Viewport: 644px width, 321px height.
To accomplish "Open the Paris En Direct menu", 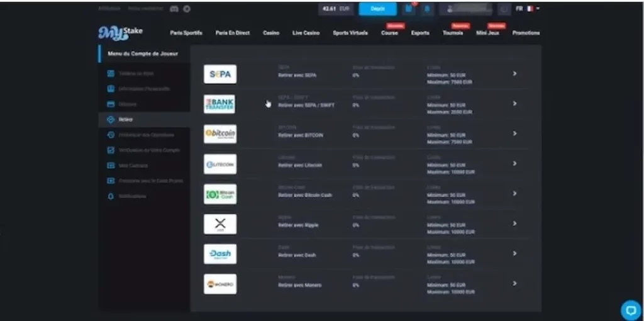I will [233, 33].
